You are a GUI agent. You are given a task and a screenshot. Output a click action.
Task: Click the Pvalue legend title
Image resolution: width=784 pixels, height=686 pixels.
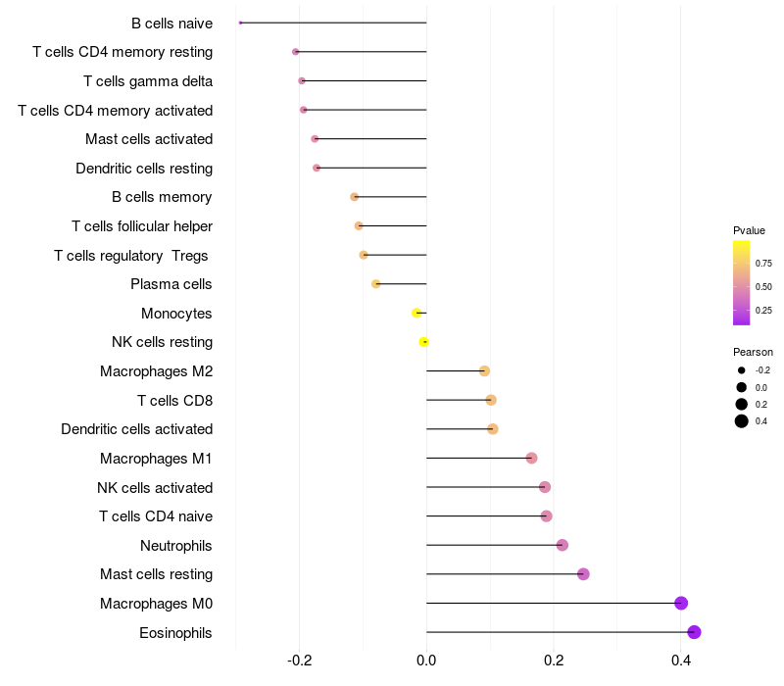point(749,230)
